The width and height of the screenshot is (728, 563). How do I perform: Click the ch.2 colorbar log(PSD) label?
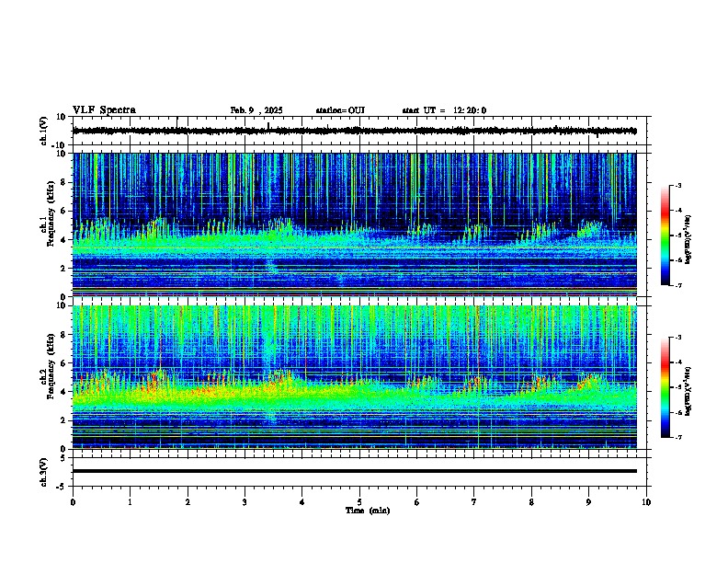click(688, 392)
